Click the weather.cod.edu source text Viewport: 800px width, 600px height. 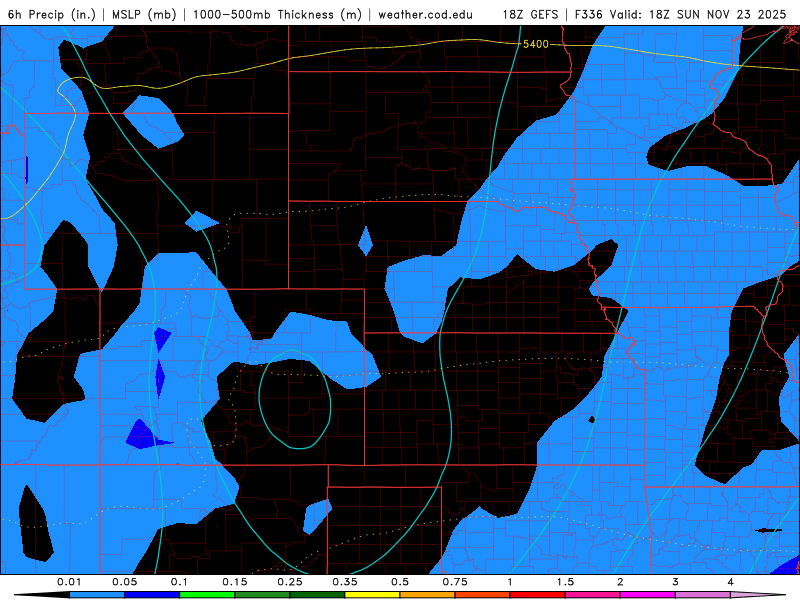(425, 14)
